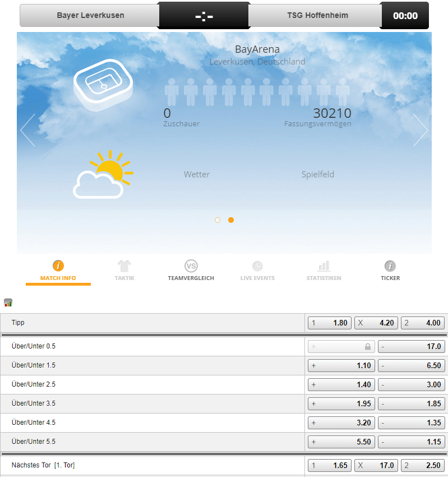Click the Wetter label

197,175
